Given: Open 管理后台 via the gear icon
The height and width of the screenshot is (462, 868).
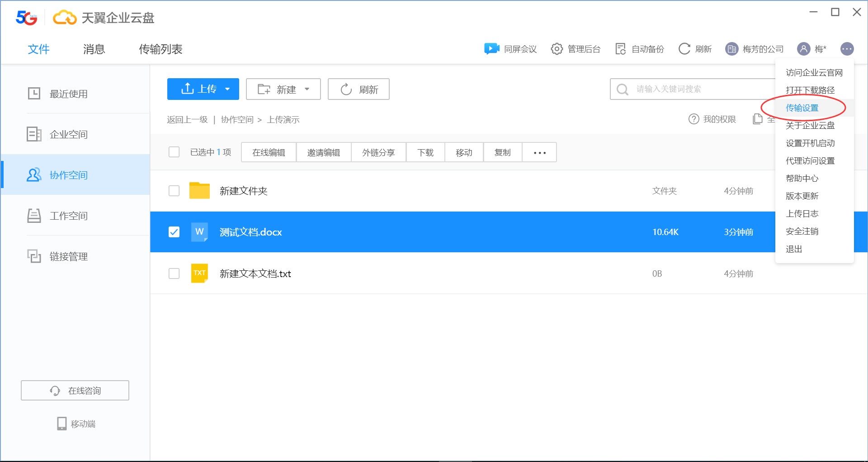Looking at the screenshot, I should [x=557, y=49].
